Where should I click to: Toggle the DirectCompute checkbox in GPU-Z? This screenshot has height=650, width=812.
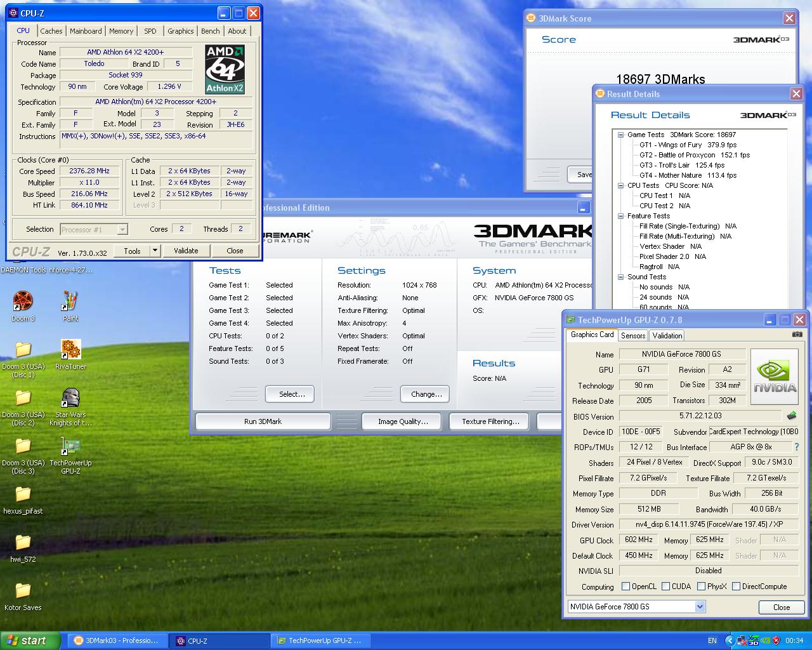tap(736, 586)
